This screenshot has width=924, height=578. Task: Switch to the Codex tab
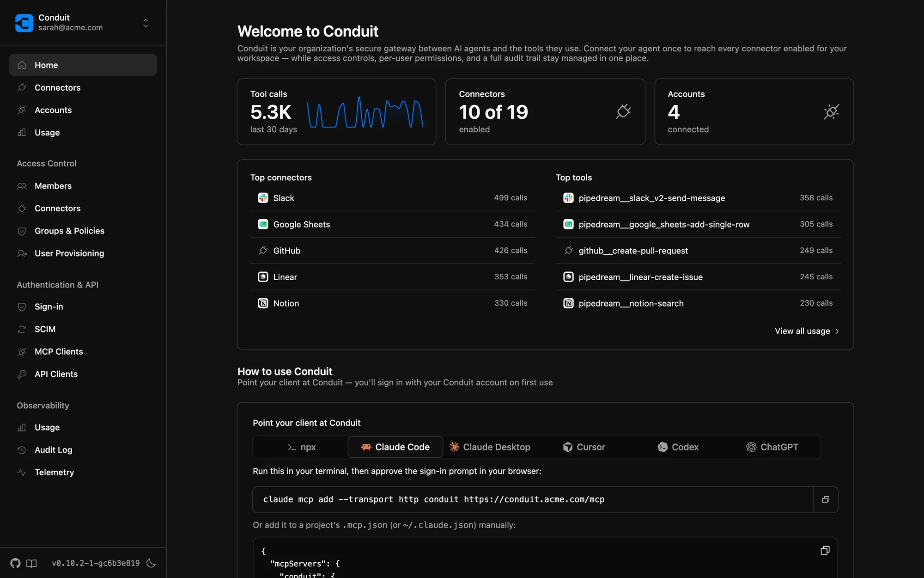pos(678,447)
